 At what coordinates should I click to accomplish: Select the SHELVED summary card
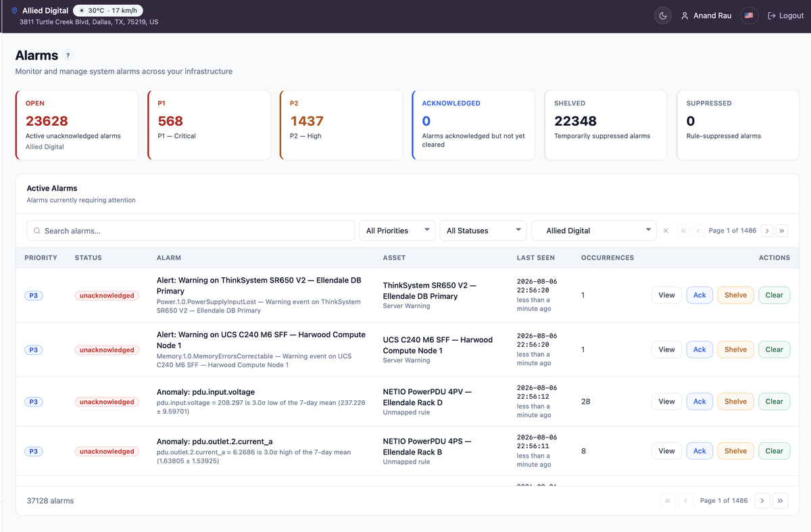point(606,125)
